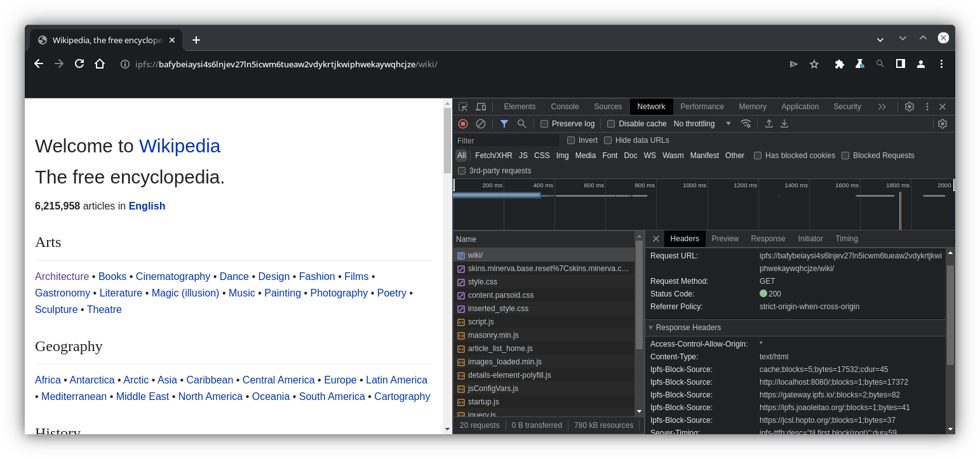This screenshot has width=980, height=459.
Task: Open the Security tab
Action: (847, 107)
